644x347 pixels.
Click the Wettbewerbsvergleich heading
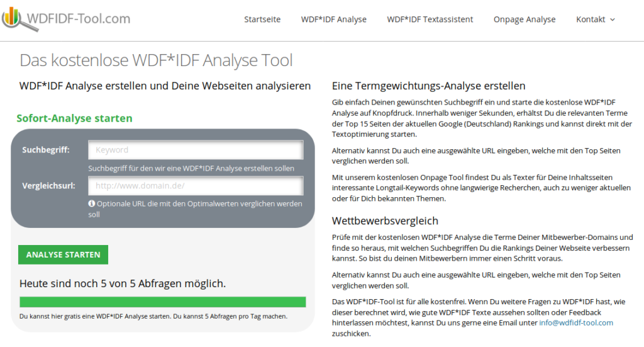pos(385,221)
